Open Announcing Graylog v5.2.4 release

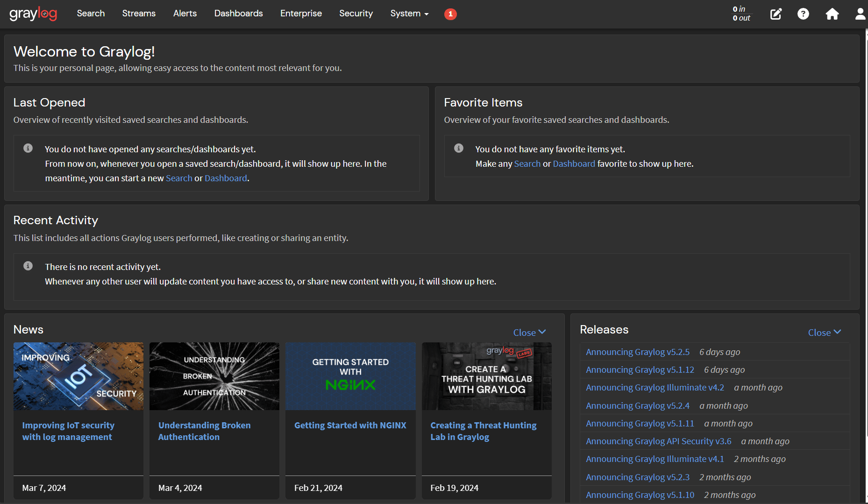638,405
